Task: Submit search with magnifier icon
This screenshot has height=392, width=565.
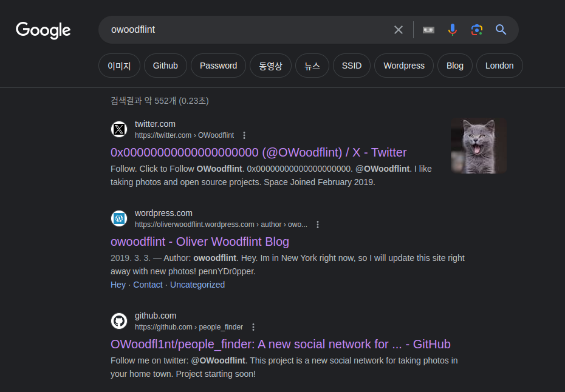Action: coord(501,30)
